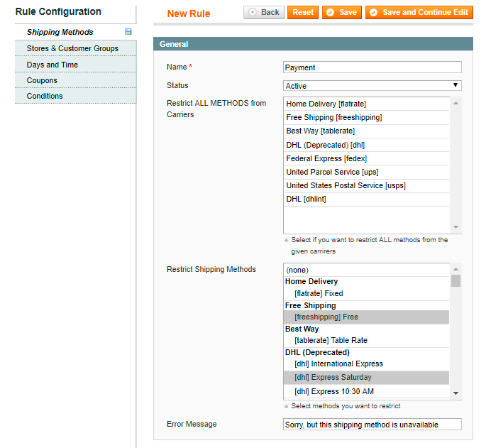Viewport: 486px width, 448px height.
Task: Open the Stores & Customer Groups tab
Action: (x=72, y=48)
